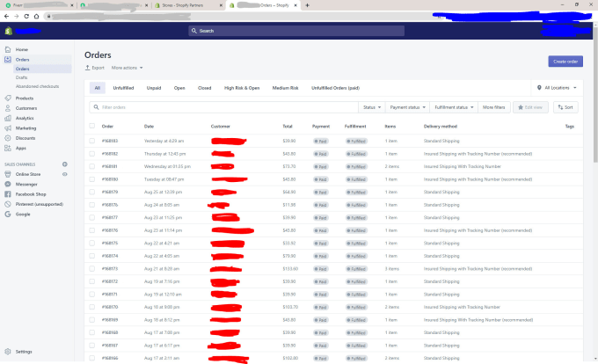This screenshot has width=598, height=364.
Task: Open Products via its tag icon
Action: 8,98
